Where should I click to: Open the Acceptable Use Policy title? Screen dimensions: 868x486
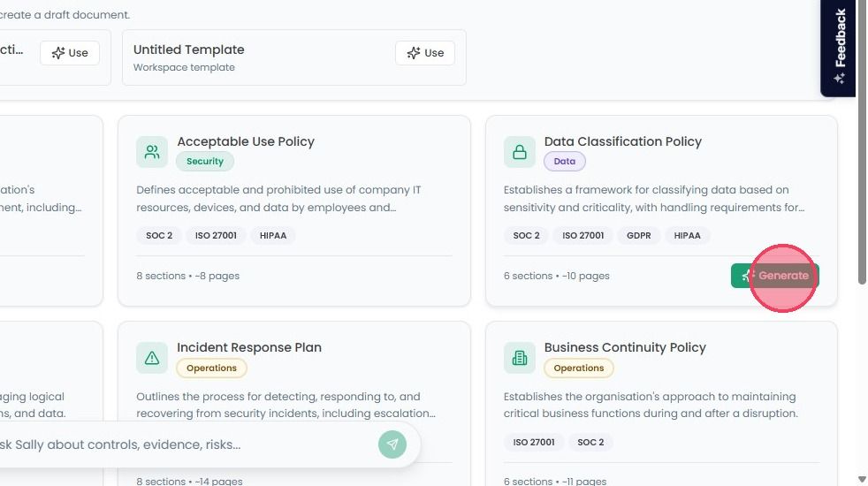point(246,141)
